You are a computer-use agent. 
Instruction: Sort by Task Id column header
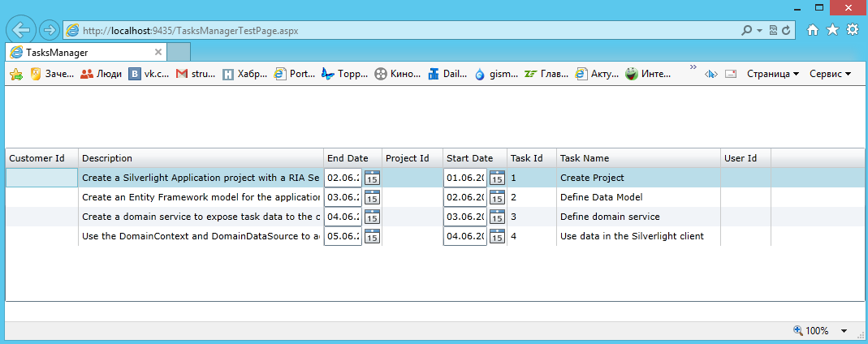532,158
